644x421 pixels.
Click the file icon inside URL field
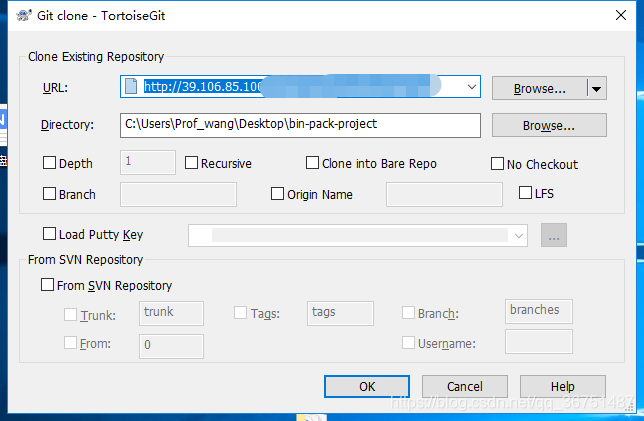point(131,86)
